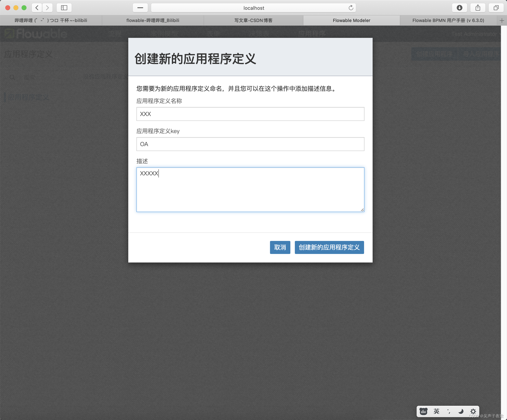Click the share icon in toolbar

click(478, 8)
